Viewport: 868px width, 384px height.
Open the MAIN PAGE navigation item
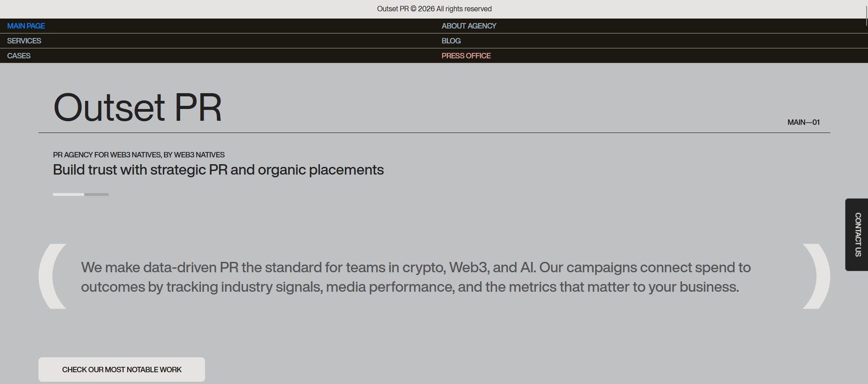click(26, 26)
